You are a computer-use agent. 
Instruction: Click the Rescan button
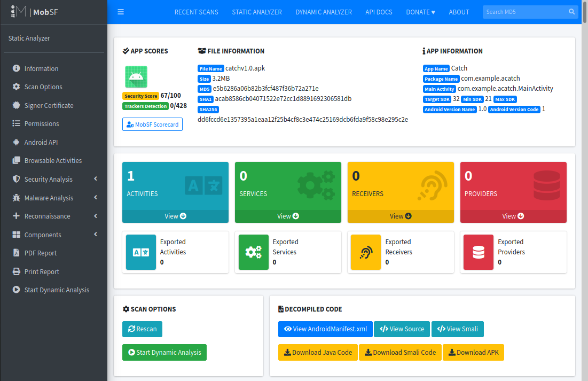[142, 329]
